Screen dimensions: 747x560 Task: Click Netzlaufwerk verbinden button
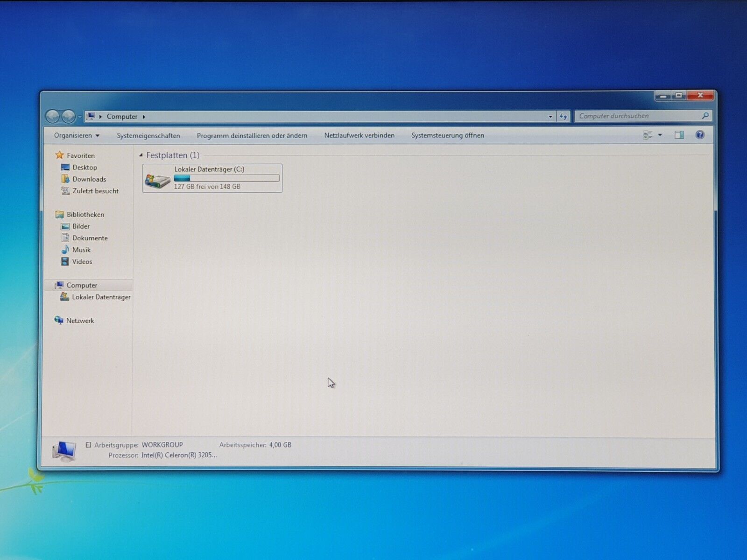359,136
